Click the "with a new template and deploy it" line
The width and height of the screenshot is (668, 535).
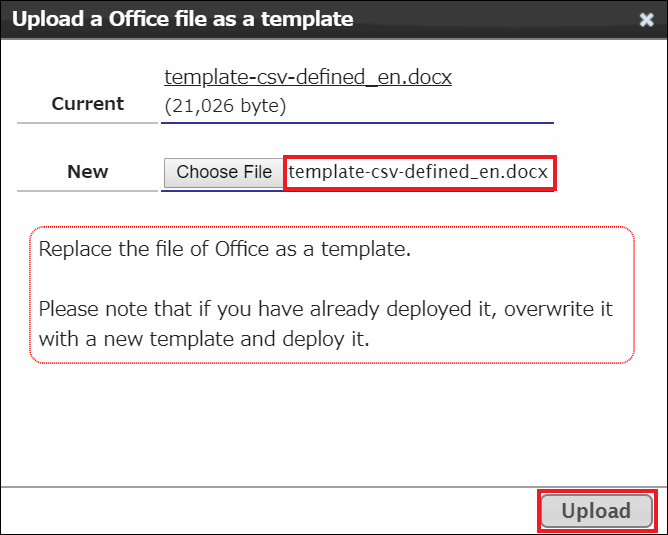pos(204,339)
